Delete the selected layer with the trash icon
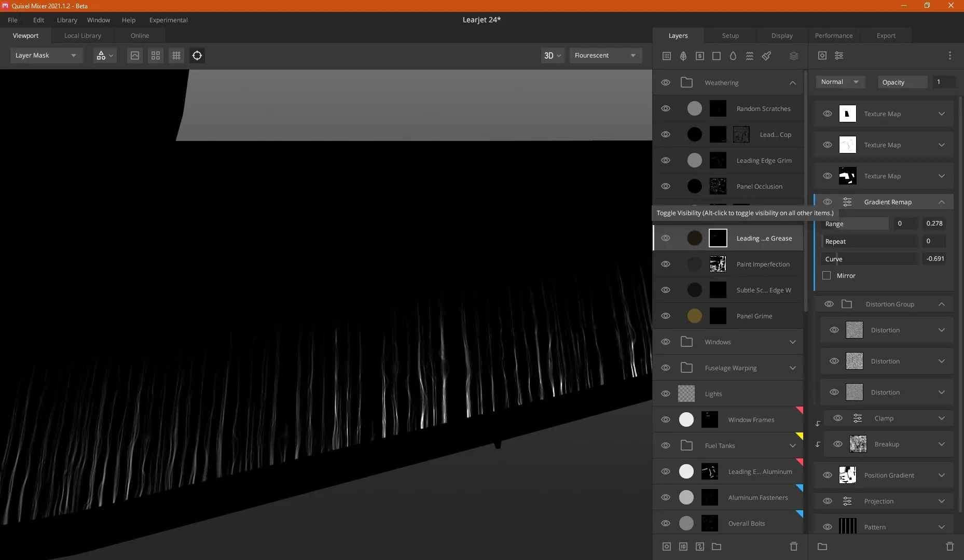The width and height of the screenshot is (964, 560). (x=793, y=547)
